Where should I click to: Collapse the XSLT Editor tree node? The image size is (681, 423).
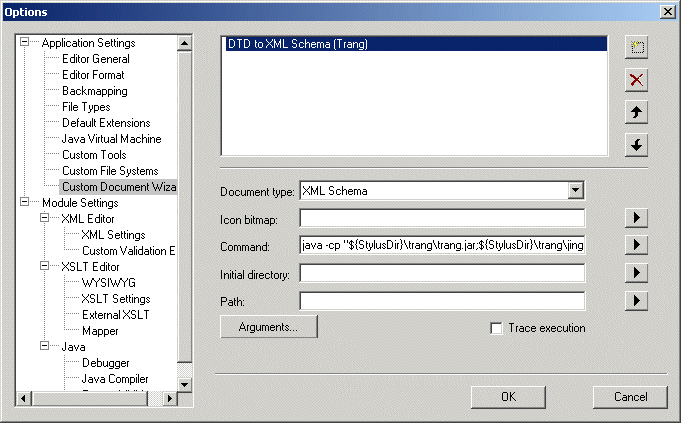coord(44,267)
